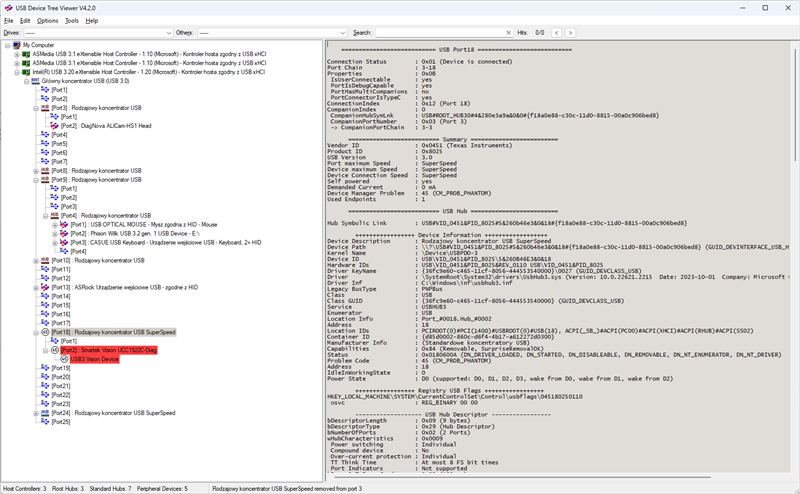Select Port1 under root hub
The height and width of the screenshot is (494, 800).
coord(59,90)
